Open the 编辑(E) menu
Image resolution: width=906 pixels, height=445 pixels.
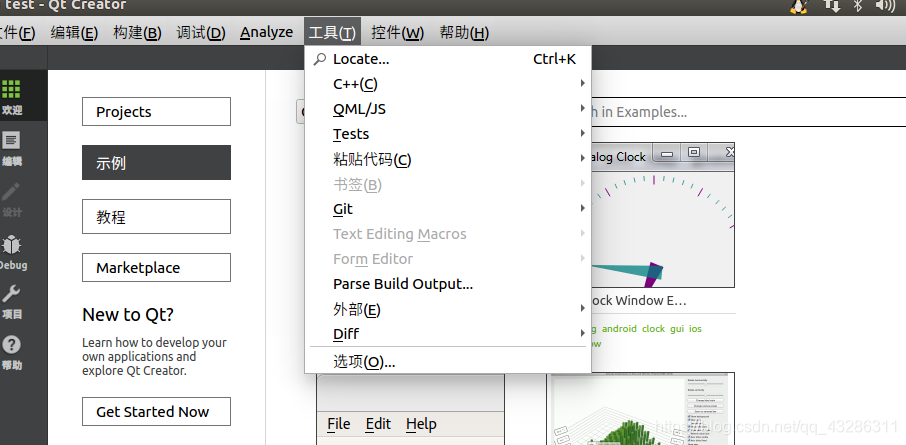[74, 32]
